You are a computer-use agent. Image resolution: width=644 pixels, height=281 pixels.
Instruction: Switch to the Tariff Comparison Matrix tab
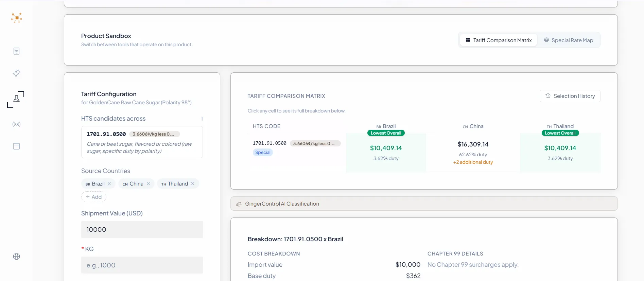click(x=499, y=40)
